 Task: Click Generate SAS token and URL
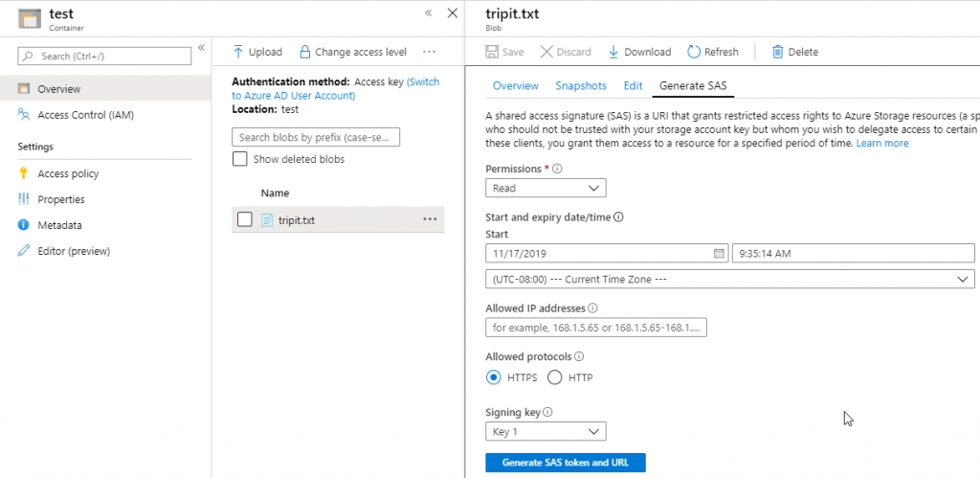565,463
